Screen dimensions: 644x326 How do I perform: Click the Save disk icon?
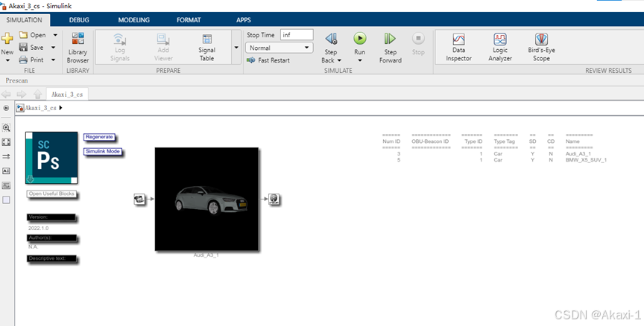point(23,47)
